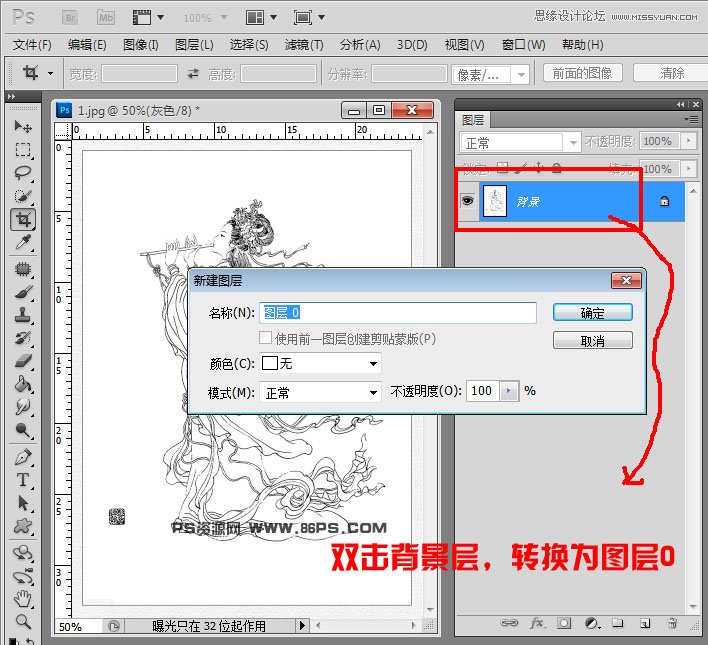Launch Adobe Bridge from top bar
The width and height of the screenshot is (708, 645).
point(70,18)
